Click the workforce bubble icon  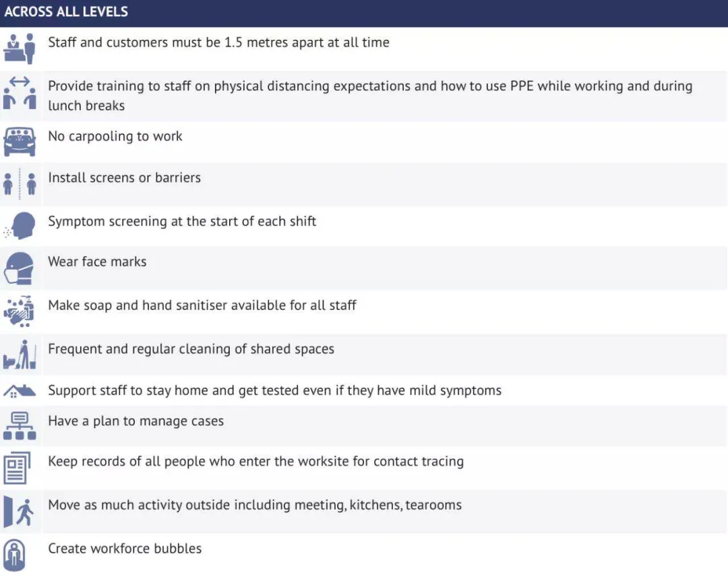click(x=14, y=555)
